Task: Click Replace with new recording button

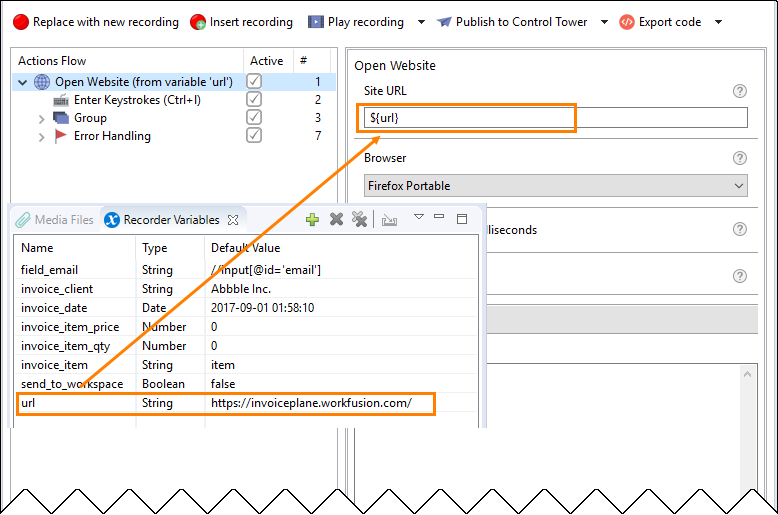Action: tap(96, 22)
